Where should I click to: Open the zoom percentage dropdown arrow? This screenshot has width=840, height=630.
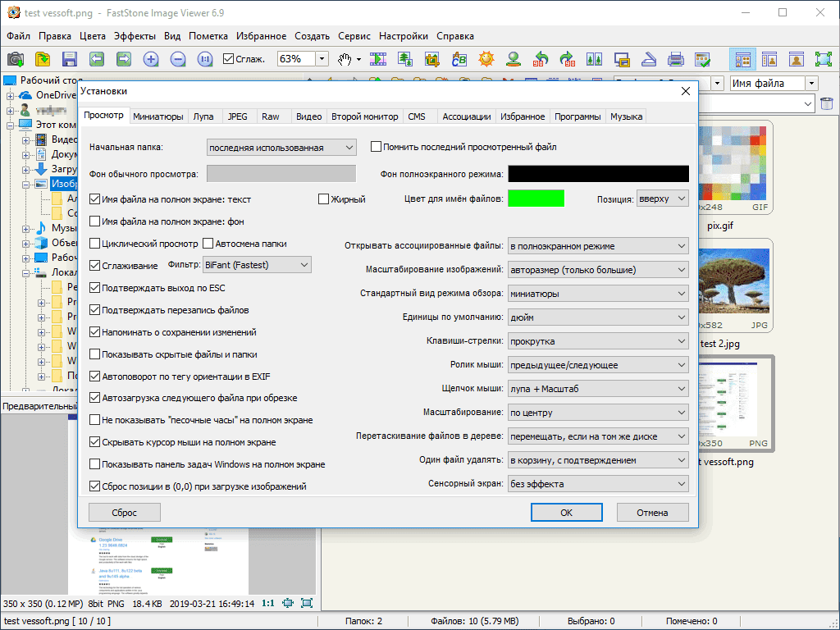tap(322, 59)
